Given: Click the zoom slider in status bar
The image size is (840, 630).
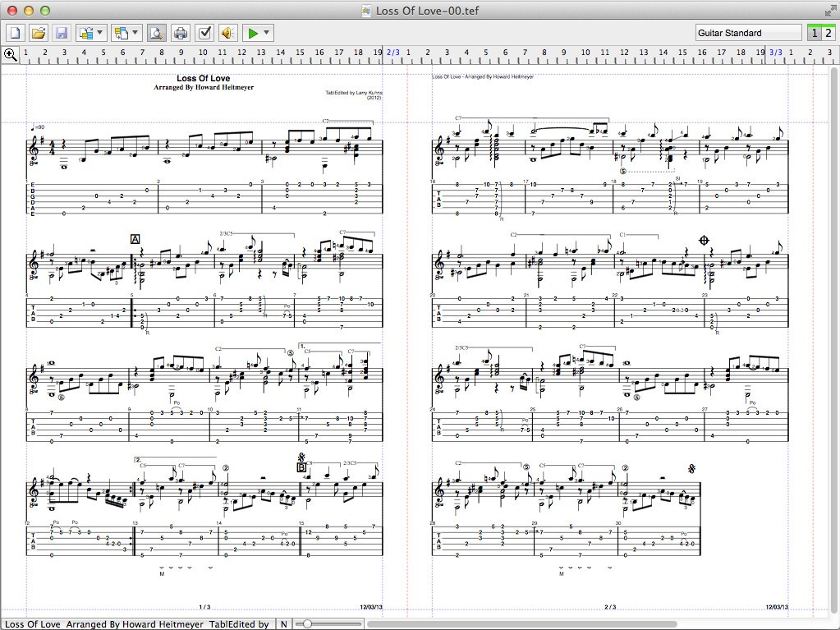Looking at the screenshot, I should click(307, 624).
